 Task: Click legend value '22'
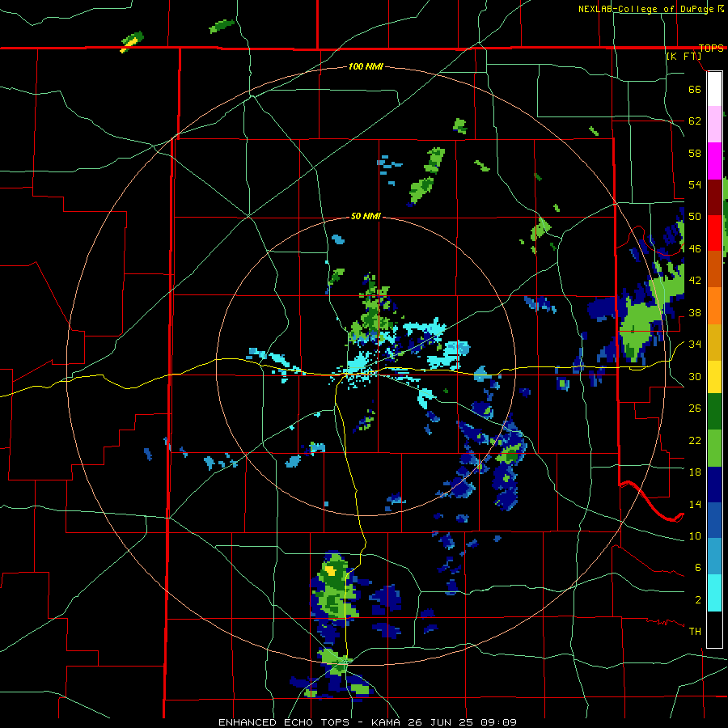695,440
